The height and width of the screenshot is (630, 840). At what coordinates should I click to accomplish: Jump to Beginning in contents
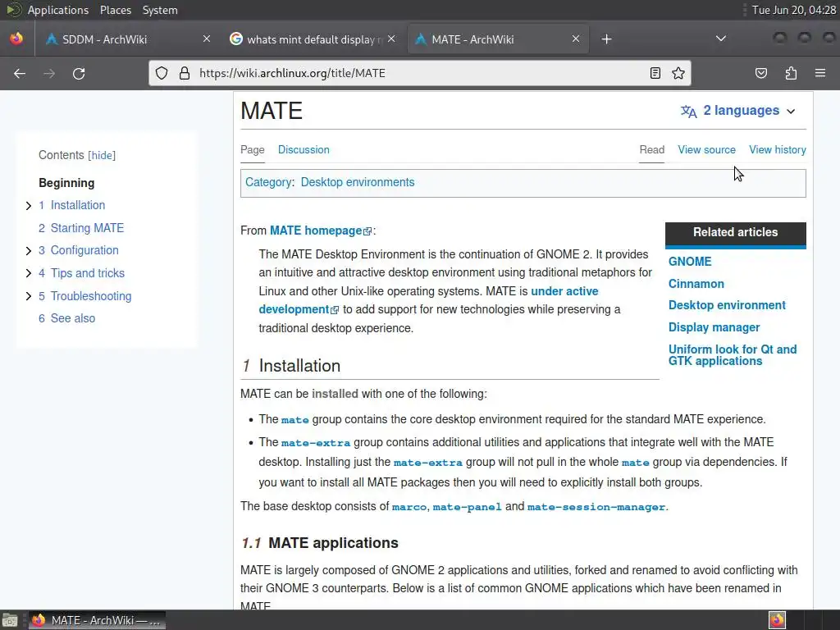tap(66, 183)
